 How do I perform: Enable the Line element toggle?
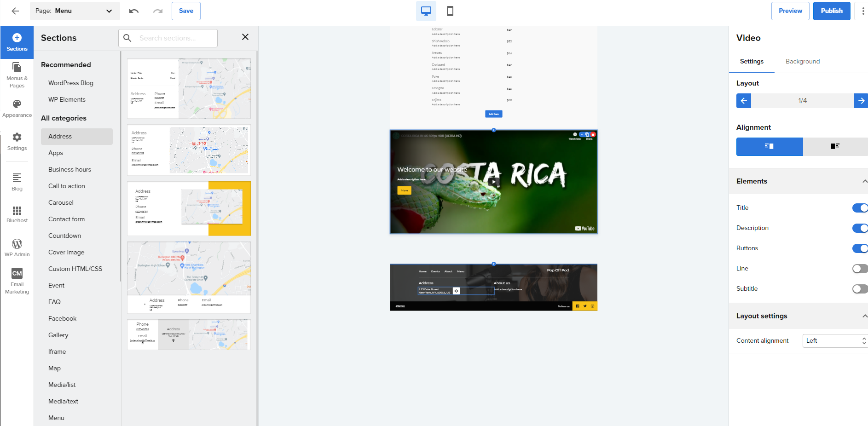(x=859, y=269)
